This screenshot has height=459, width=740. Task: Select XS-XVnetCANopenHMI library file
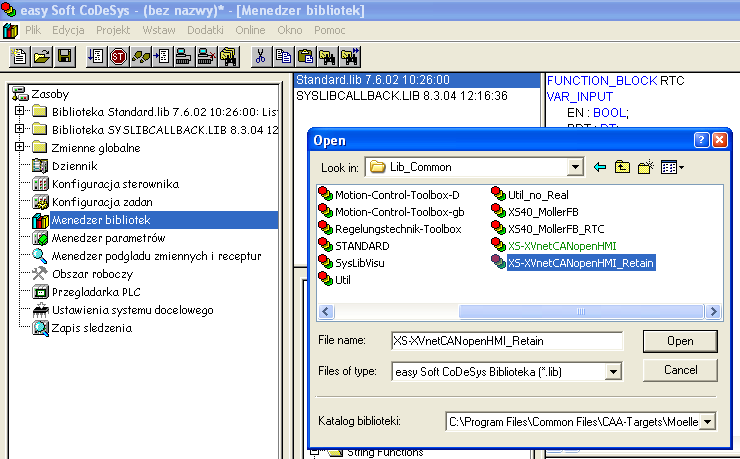(x=554, y=246)
